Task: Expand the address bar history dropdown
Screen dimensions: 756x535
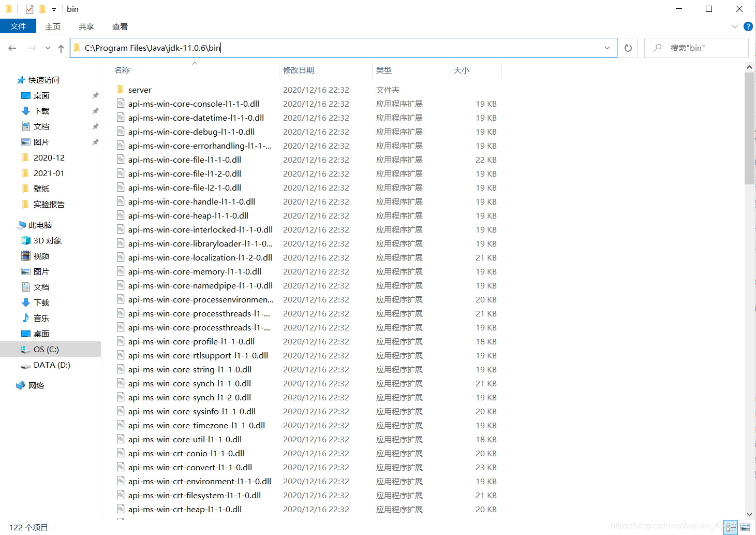Action: 607,48
